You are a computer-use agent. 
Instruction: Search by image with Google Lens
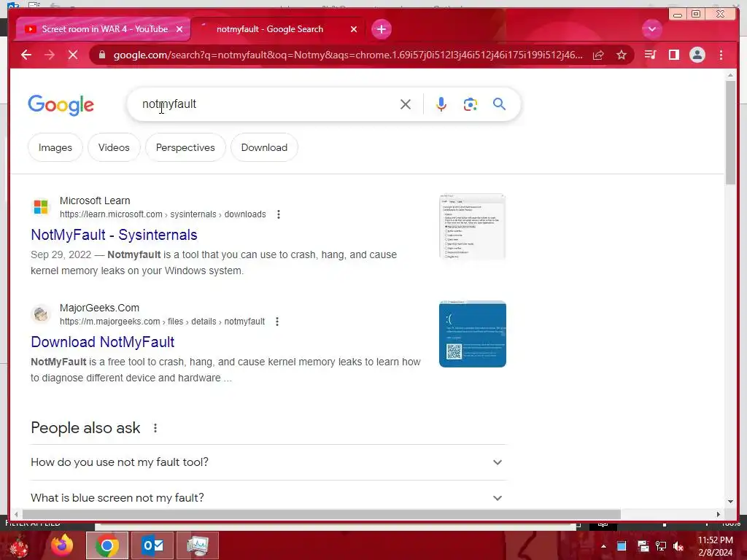coord(471,104)
